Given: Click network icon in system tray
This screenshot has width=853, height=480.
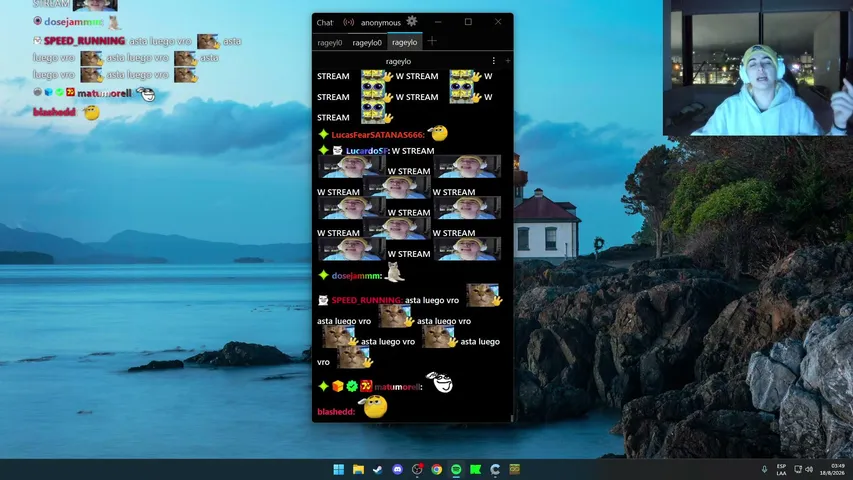Looking at the screenshot, I should [x=798, y=469].
